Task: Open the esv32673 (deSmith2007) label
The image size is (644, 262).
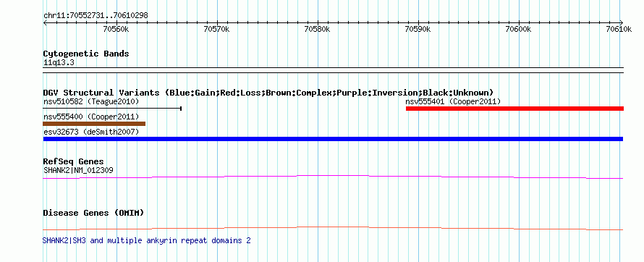Action: pyautogui.click(x=91, y=132)
